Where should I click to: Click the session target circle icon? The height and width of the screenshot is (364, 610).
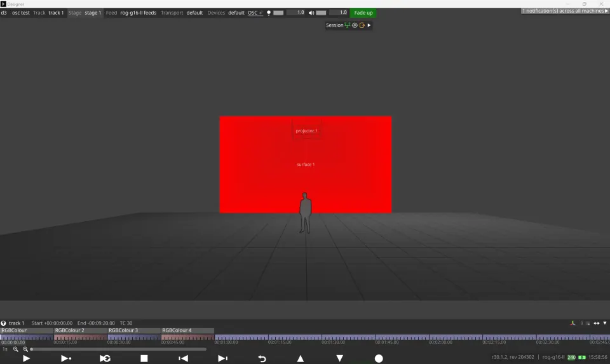coord(355,25)
